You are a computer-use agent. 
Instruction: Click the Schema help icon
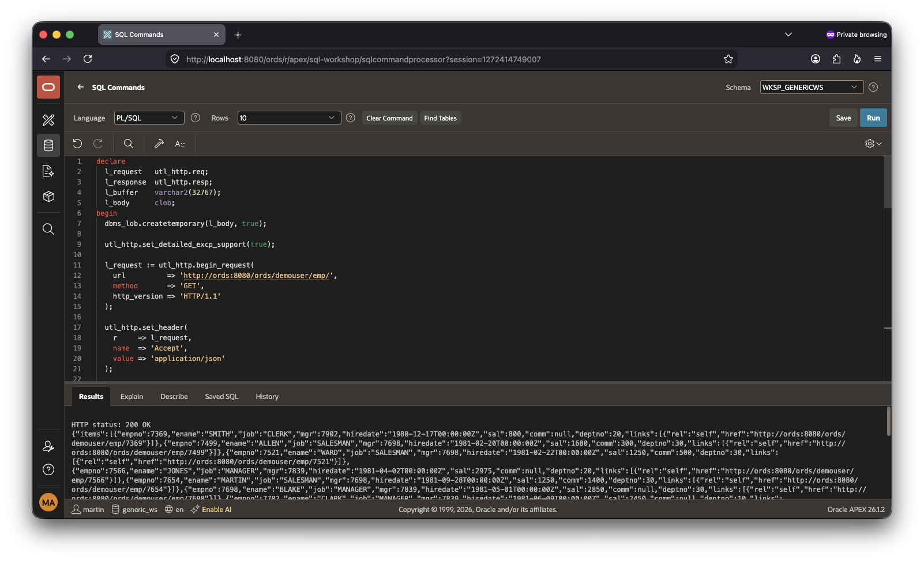coord(873,87)
